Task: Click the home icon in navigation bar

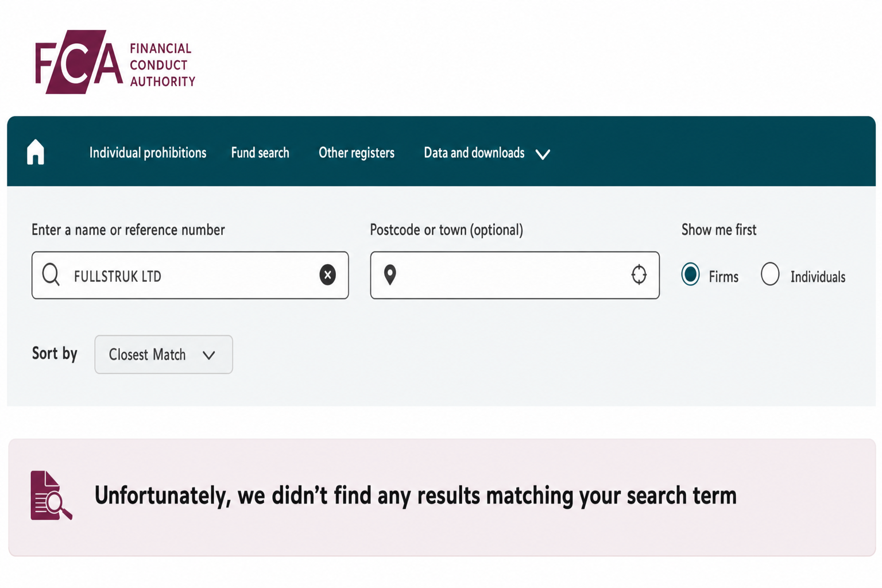Action: (x=36, y=152)
